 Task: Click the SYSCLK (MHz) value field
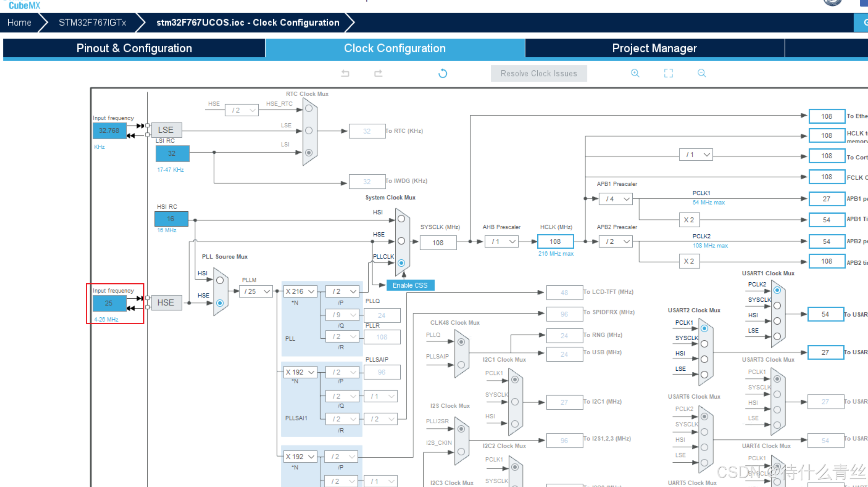coord(438,243)
